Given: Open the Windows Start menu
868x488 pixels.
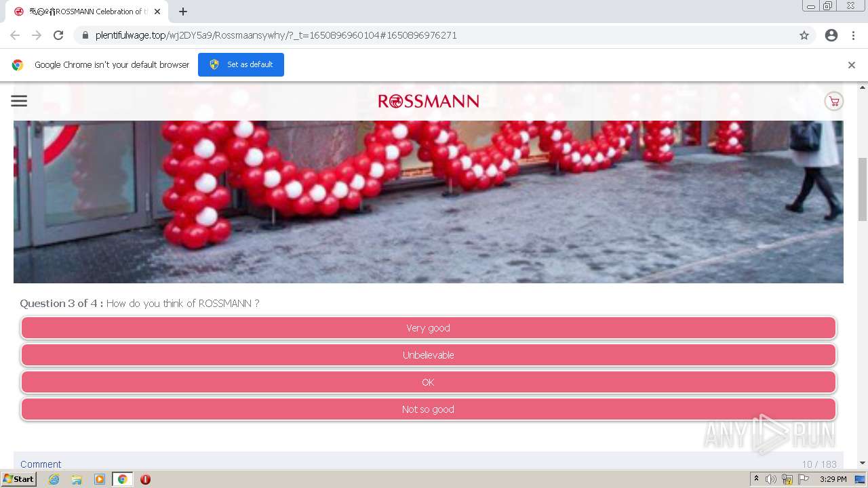Looking at the screenshot, I should click(x=18, y=479).
